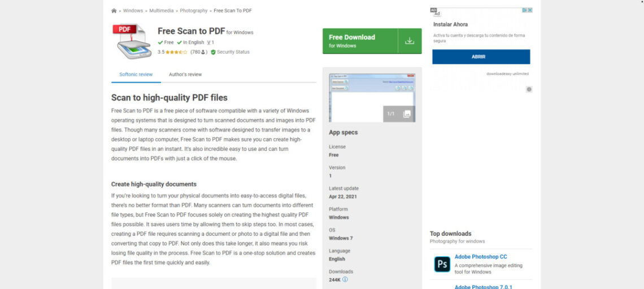
Task: Go to the home icon in breadcrumb
Action: pos(114,11)
